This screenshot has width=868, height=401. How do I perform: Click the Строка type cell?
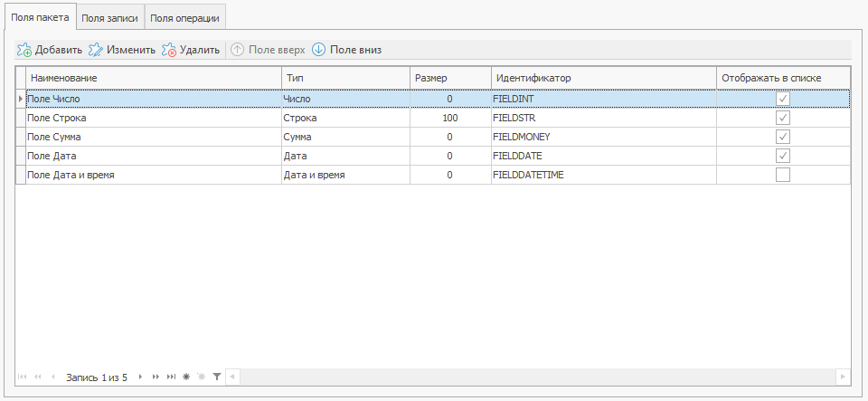(x=346, y=118)
